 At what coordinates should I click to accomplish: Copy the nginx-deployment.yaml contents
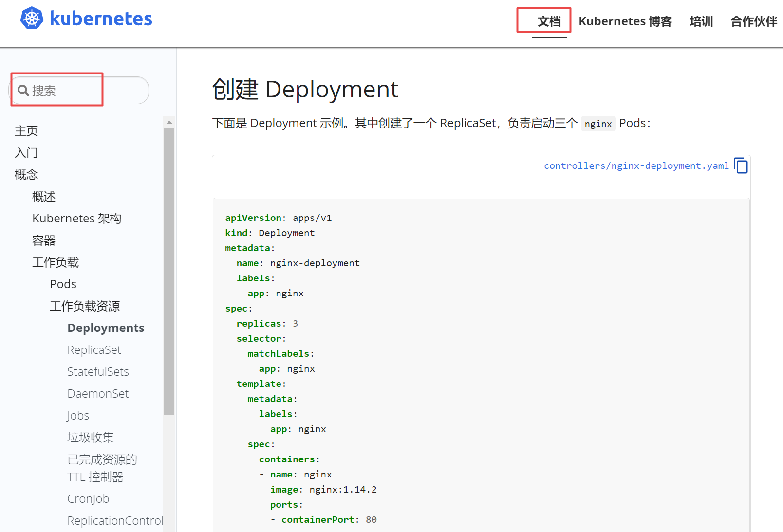741,165
